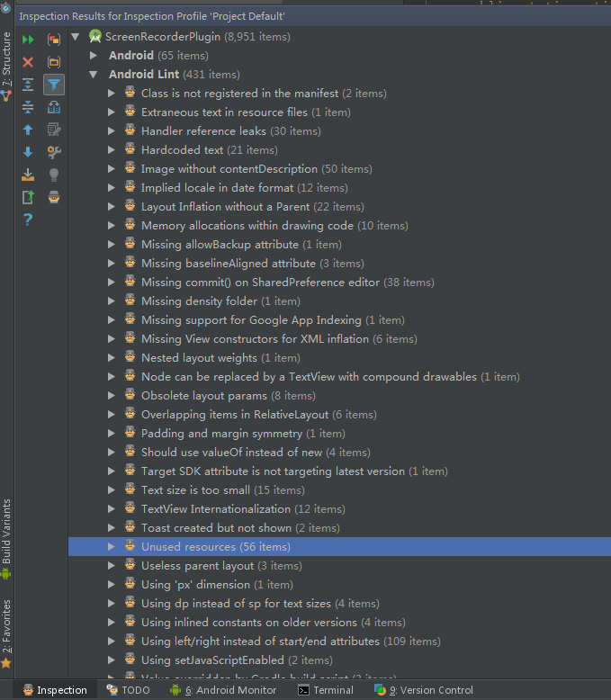
Task: Toggle the two-panel diff view icon
Action: pos(54,107)
